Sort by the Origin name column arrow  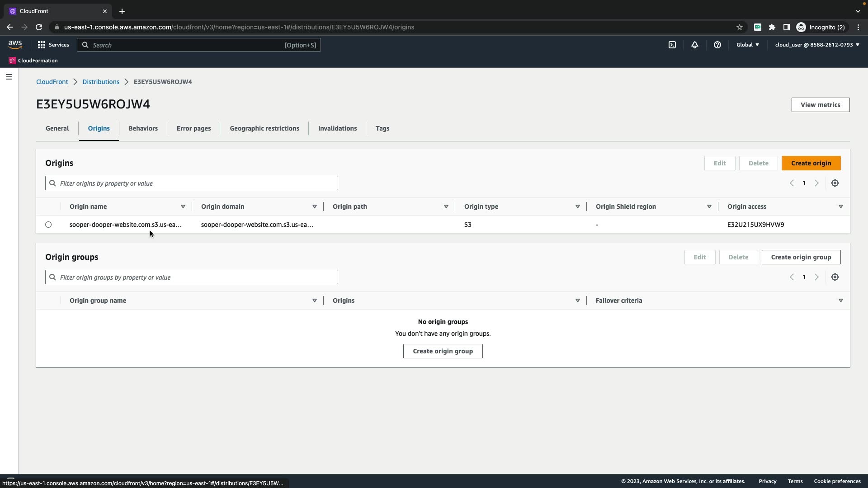183,206
